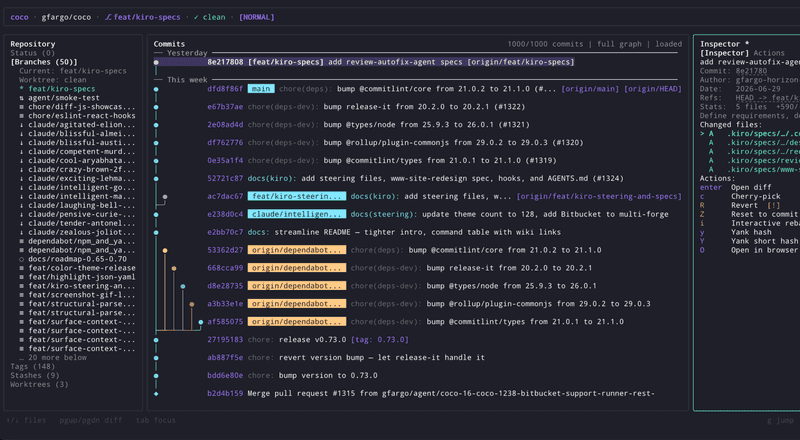
Task: Click the full graph status text
Action: [619, 44]
